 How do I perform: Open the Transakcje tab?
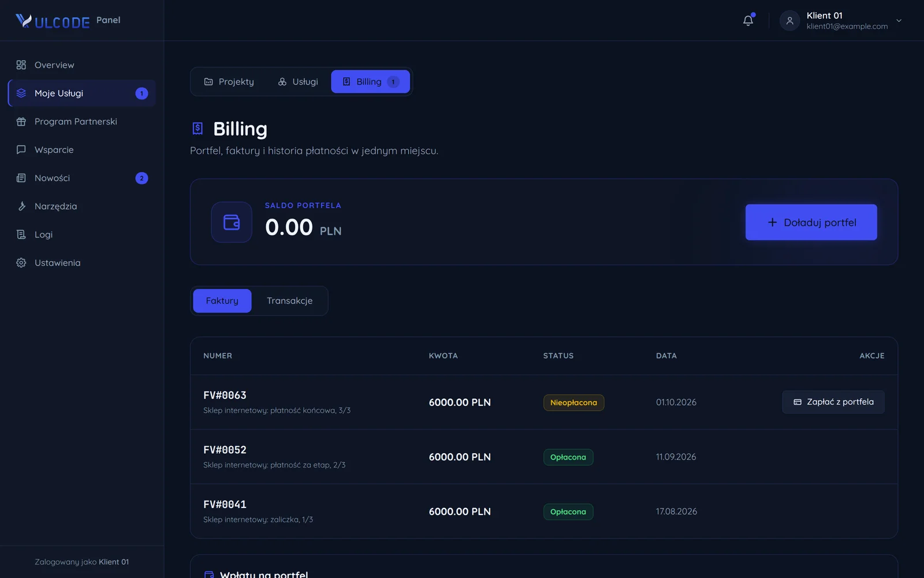(x=289, y=301)
